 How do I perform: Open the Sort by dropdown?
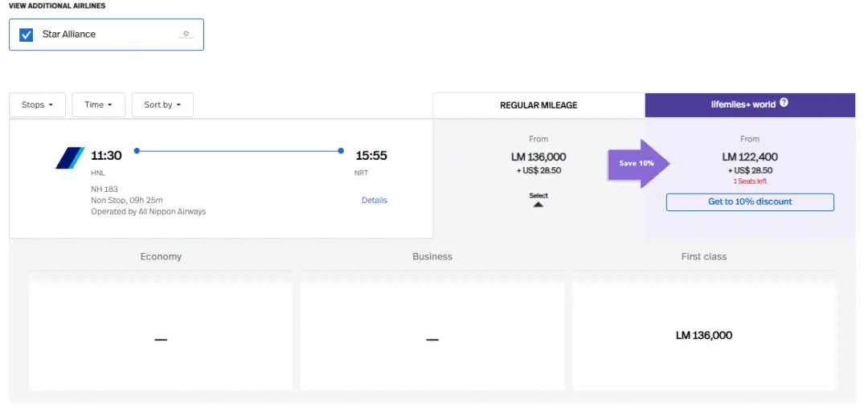point(162,104)
